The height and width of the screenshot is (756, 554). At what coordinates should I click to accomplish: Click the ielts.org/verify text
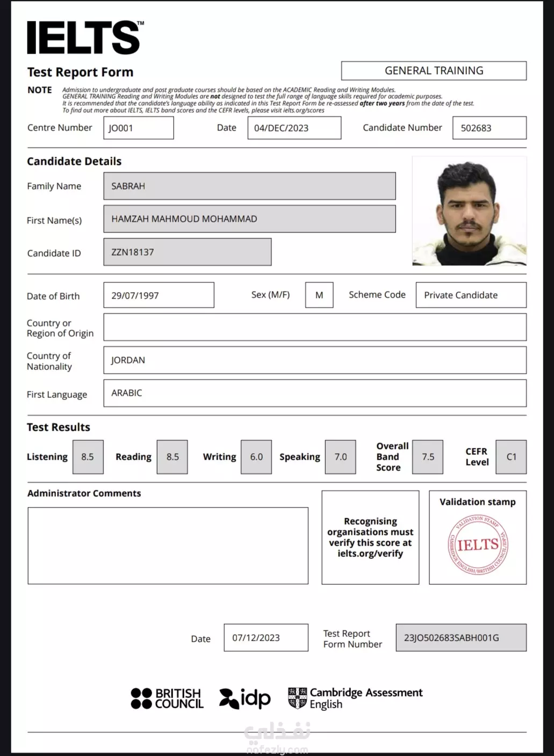click(370, 554)
